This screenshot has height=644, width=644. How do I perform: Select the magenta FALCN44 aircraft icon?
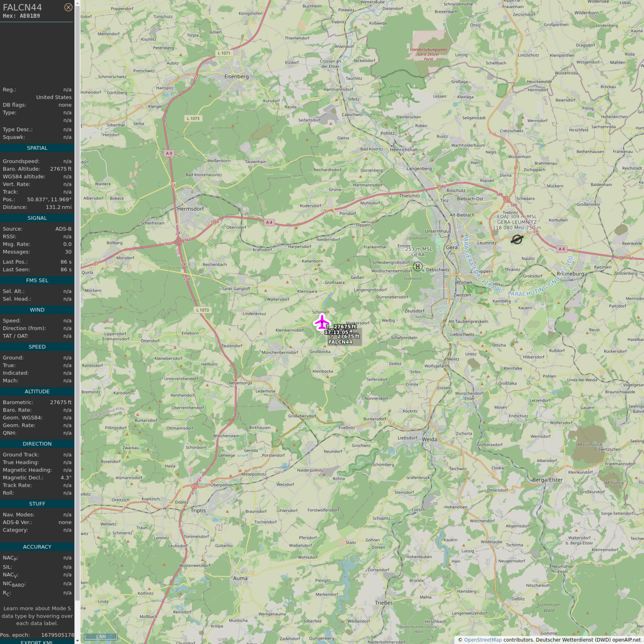pyautogui.click(x=322, y=322)
